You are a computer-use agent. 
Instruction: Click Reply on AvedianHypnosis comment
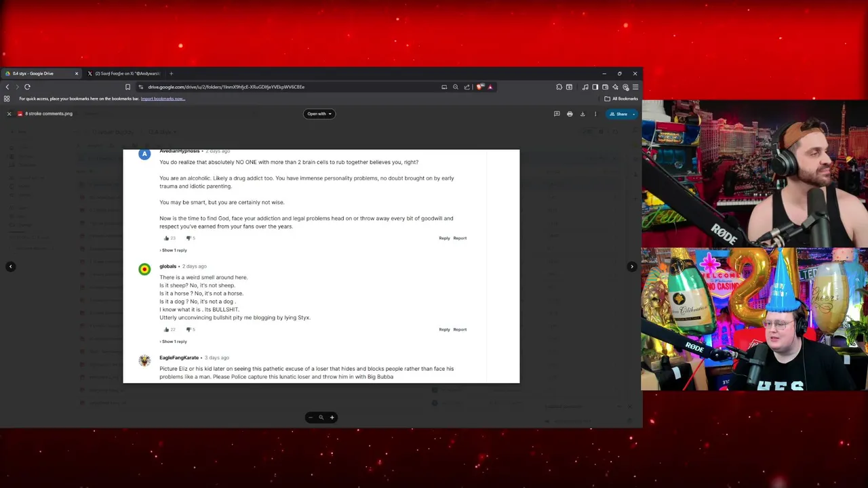tap(444, 238)
